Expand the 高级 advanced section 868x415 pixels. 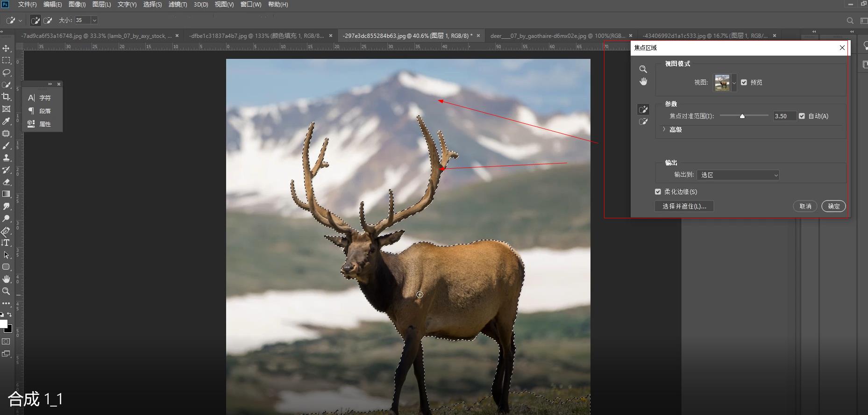tap(664, 129)
